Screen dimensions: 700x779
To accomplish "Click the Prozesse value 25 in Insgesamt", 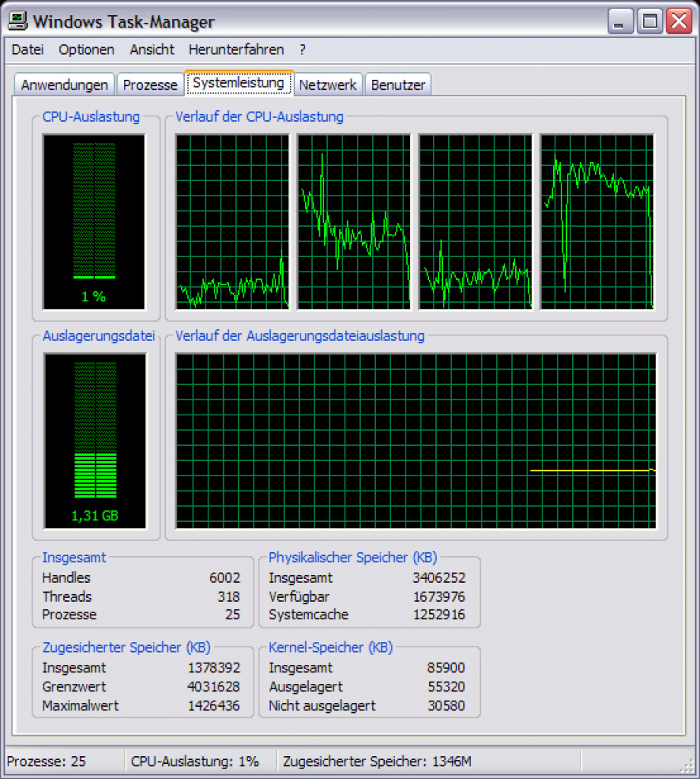I will [x=233, y=615].
